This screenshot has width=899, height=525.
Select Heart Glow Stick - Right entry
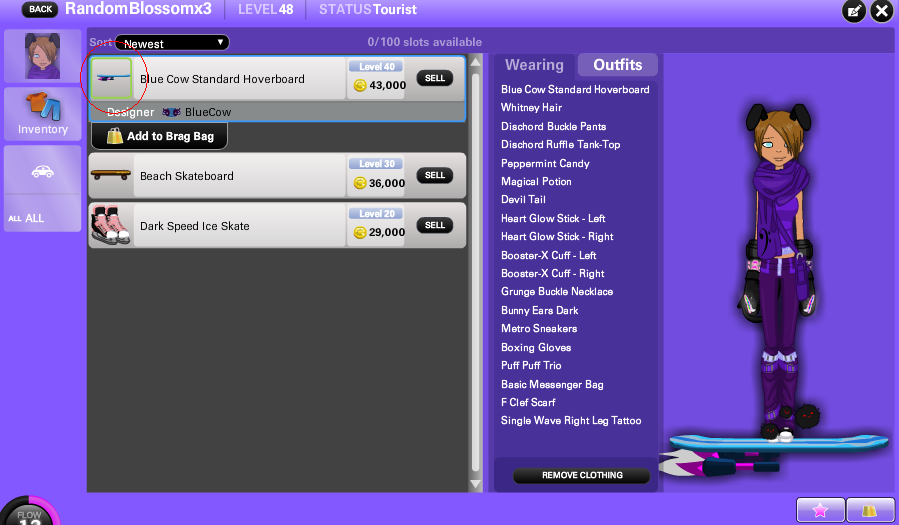click(557, 236)
